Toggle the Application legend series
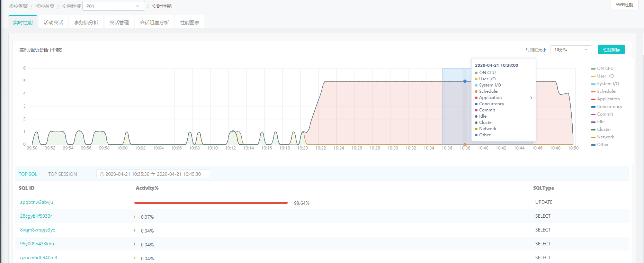The width and height of the screenshot is (644, 263). tap(606, 99)
